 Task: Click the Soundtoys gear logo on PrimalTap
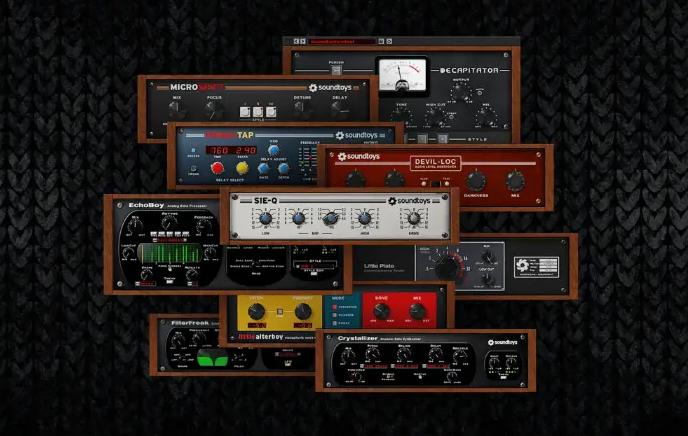(x=340, y=136)
